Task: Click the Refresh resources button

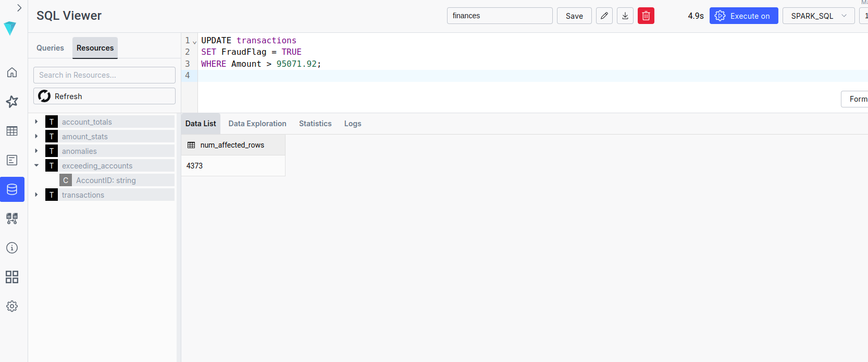Action: point(104,96)
